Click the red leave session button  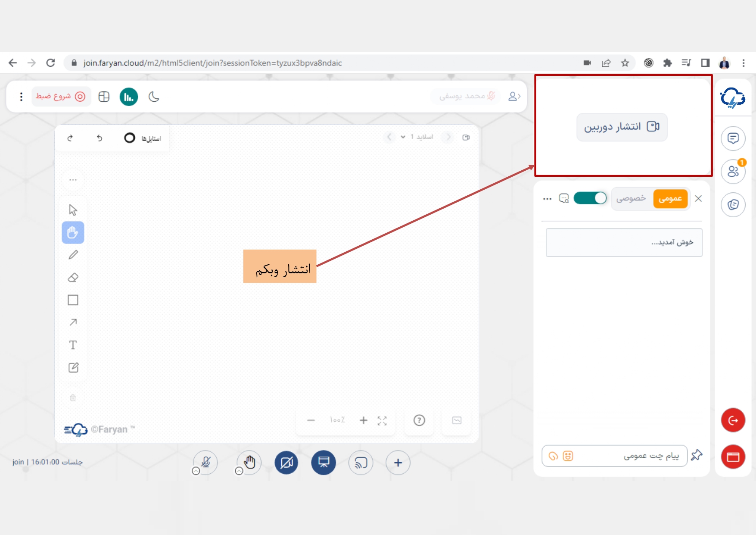733,420
